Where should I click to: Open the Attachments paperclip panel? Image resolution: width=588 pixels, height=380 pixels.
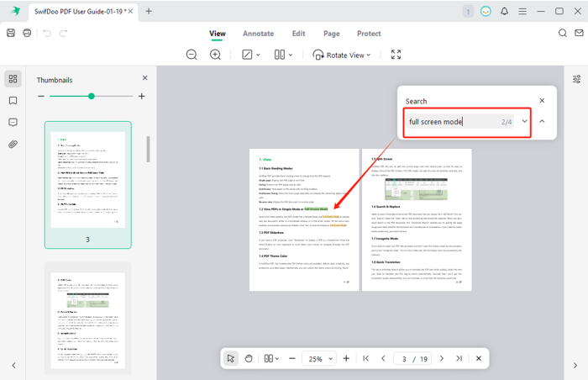tap(13, 145)
